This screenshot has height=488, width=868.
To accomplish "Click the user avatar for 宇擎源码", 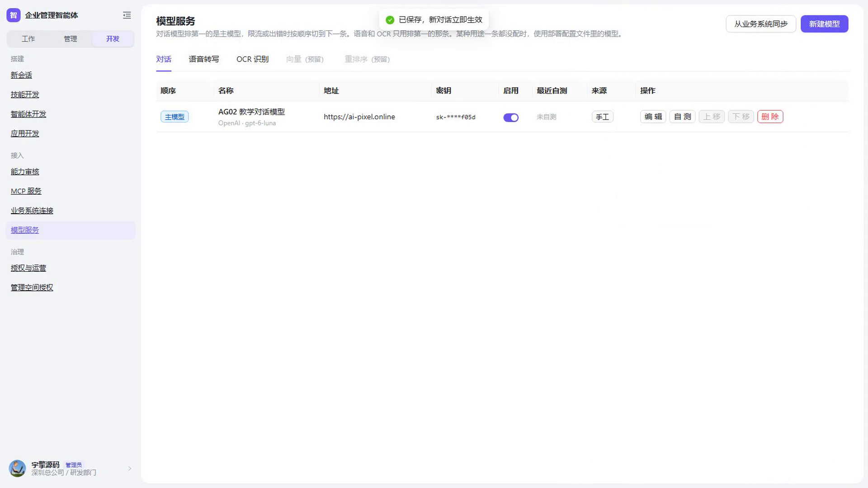I will click(17, 469).
